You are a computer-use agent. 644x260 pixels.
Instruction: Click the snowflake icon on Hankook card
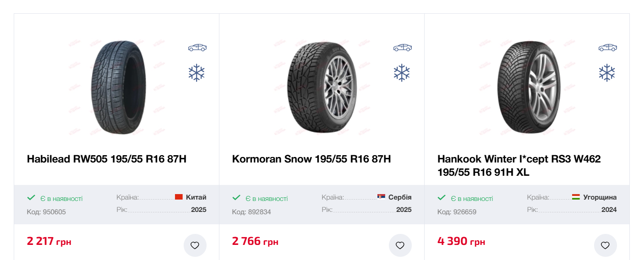607,73
